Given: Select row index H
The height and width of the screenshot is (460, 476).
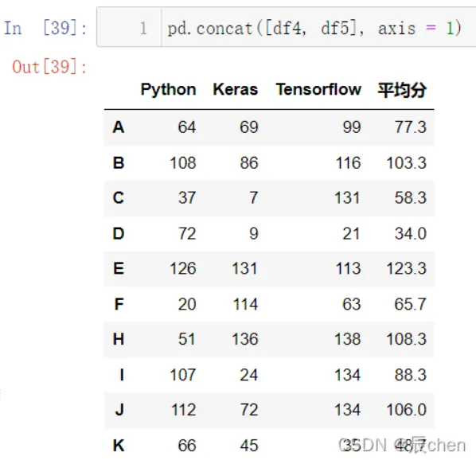Looking at the screenshot, I should click(119, 339).
